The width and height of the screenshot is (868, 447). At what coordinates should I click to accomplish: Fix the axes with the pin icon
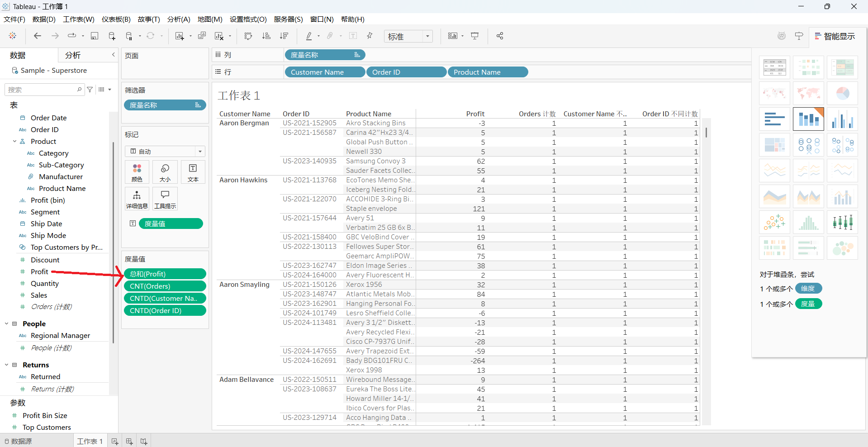click(x=370, y=36)
